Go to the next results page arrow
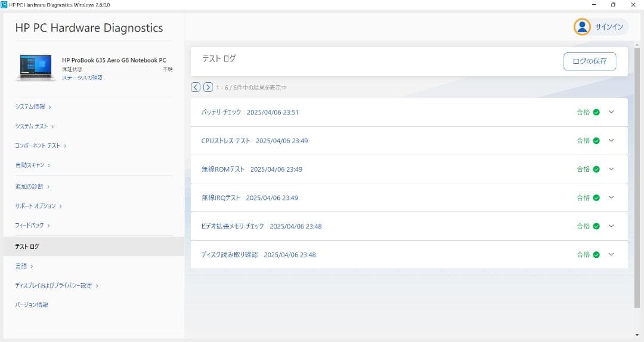Viewport: 644px width, 342px height. click(208, 87)
